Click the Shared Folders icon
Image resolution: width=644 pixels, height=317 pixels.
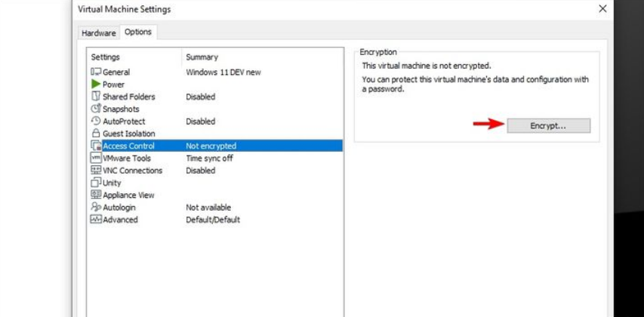coord(96,97)
